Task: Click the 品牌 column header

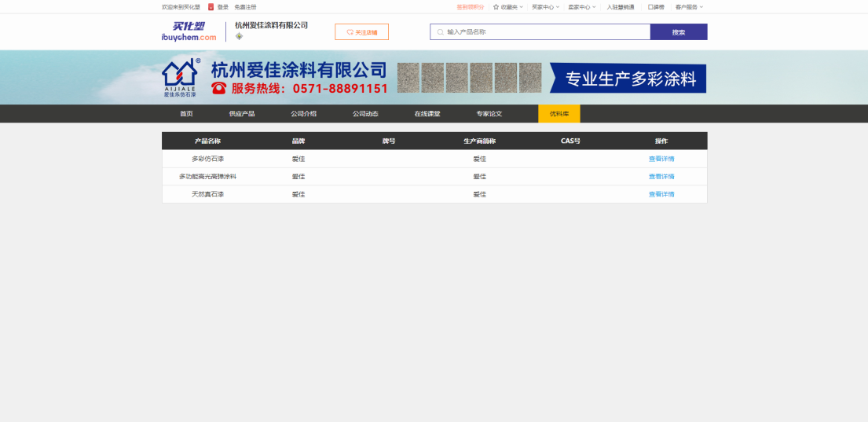Action: click(x=298, y=141)
